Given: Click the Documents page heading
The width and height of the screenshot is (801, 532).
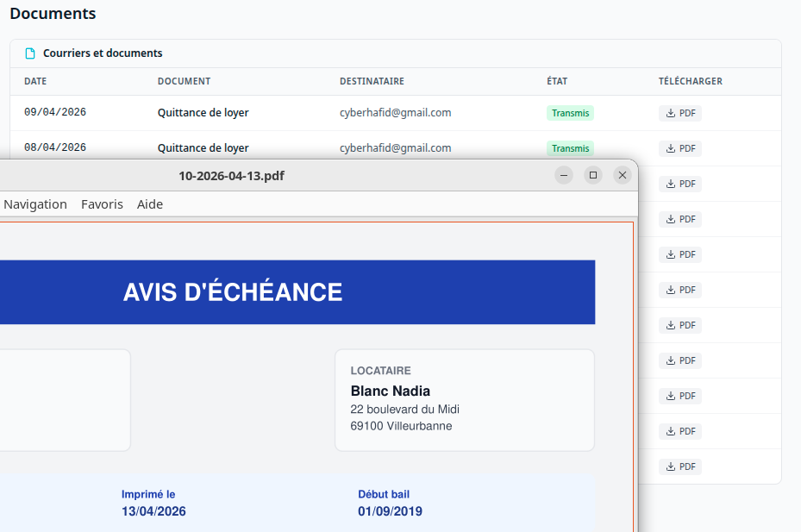Looking at the screenshot, I should tap(53, 13).
